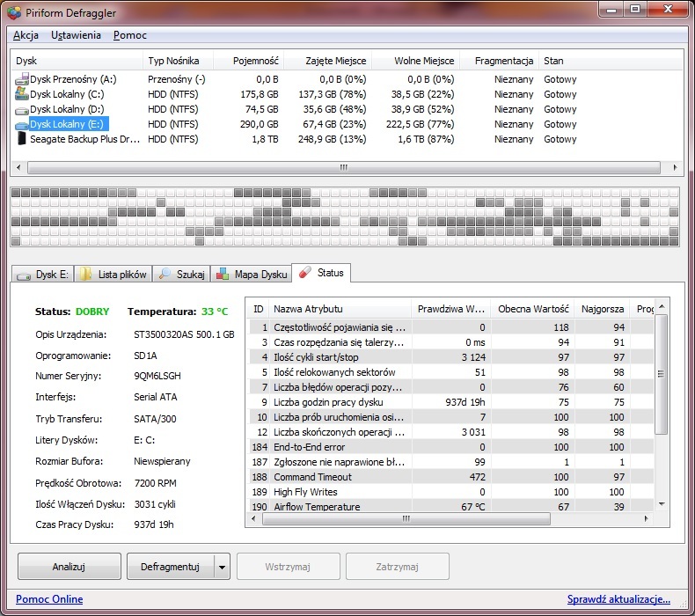Click the Sprawdź aktualizacje link
695x616 pixels.
(x=618, y=599)
